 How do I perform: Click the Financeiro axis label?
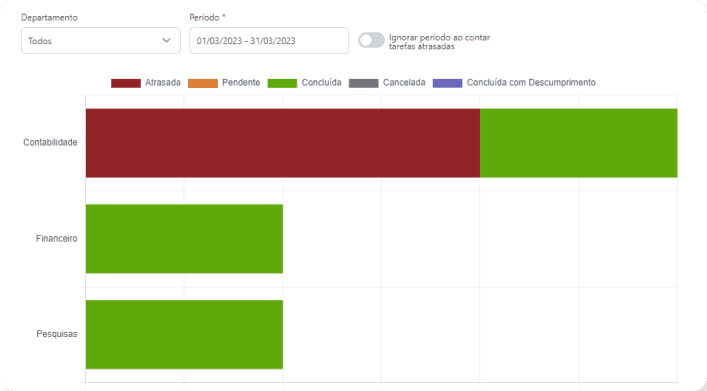57,239
